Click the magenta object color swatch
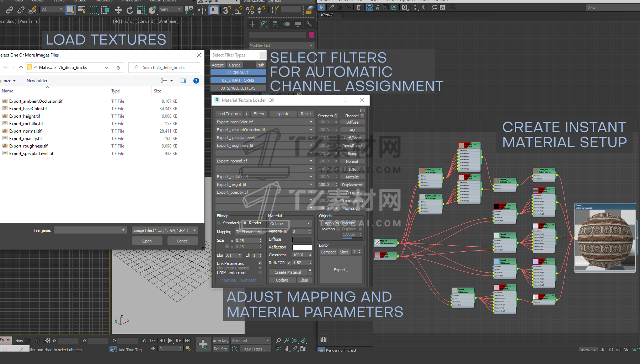Viewport: 640px width, 364px height. (311, 35)
